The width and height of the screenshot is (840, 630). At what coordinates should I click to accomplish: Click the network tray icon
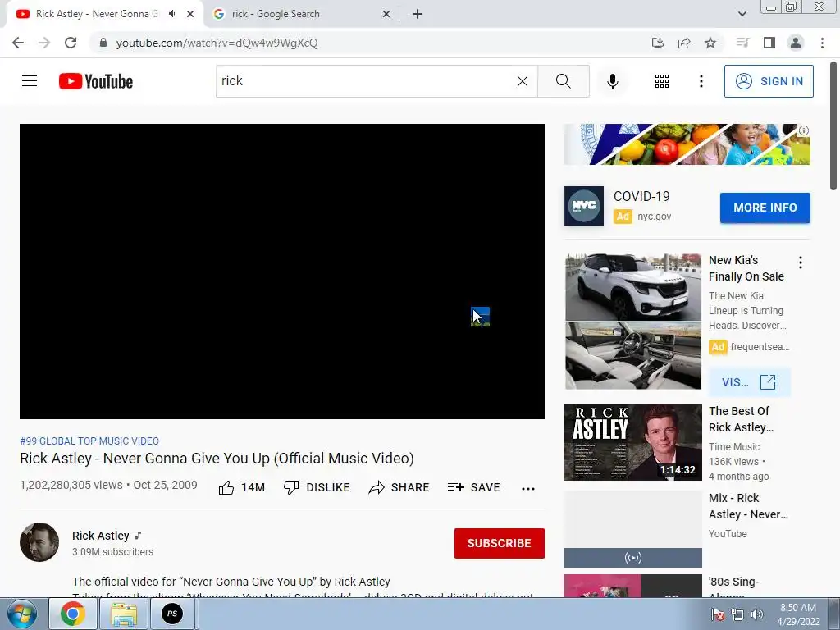[x=737, y=614]
